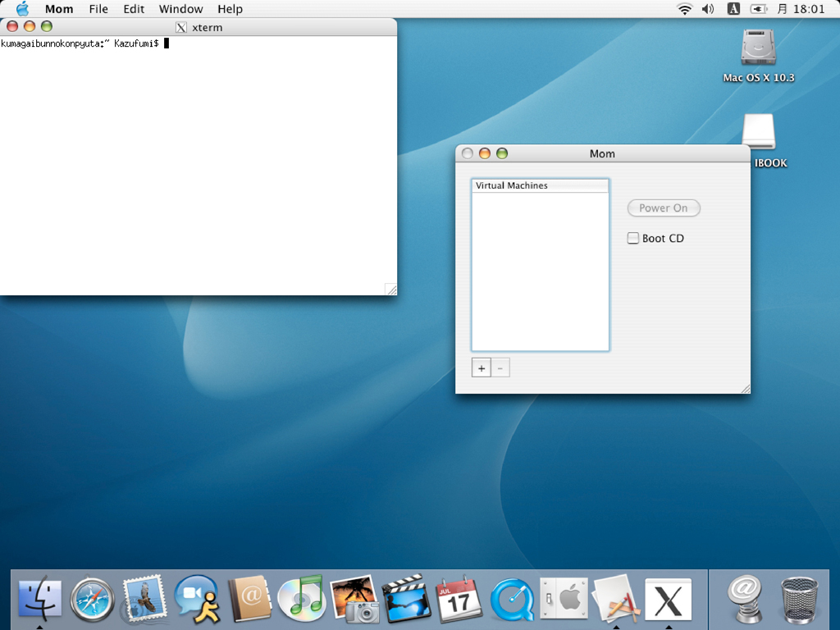Click the battery power status icon
This screenshot has height=630, width=840.
758,8
